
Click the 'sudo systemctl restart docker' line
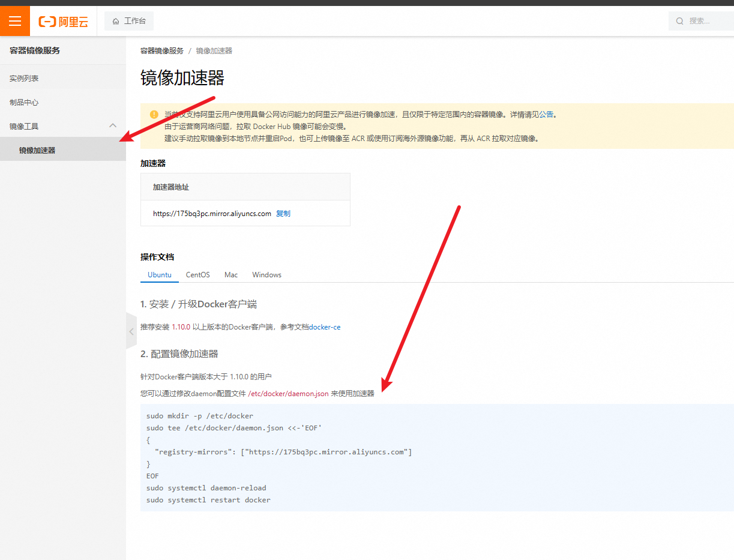(x=208, y=500)
